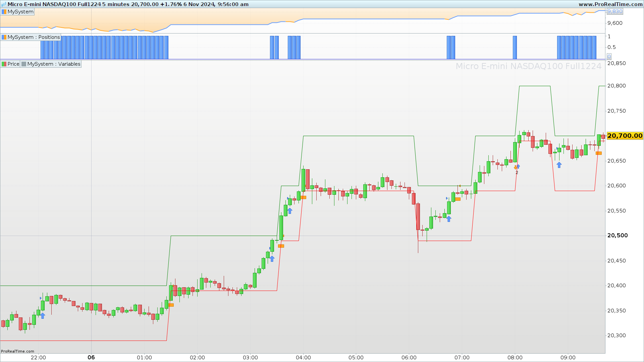The height and width of the screenshot is (362, 644).
Task: Click the yellow 20,700.00 current price tag
Action: (625, 136)
